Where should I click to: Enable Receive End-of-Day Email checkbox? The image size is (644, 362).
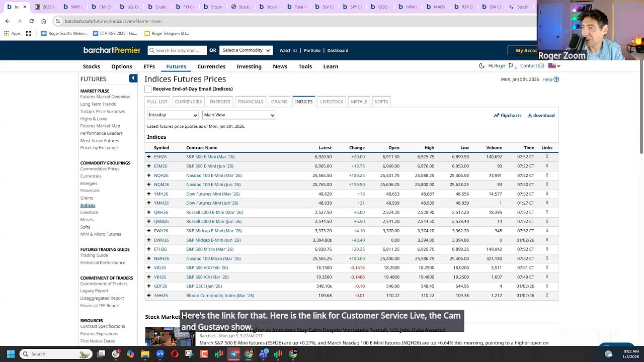click(x=148, y=89)
